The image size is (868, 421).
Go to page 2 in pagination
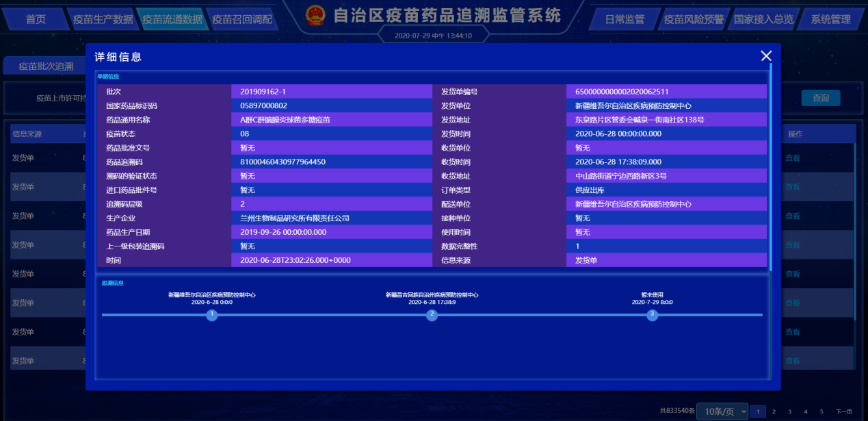coord(774,411)
